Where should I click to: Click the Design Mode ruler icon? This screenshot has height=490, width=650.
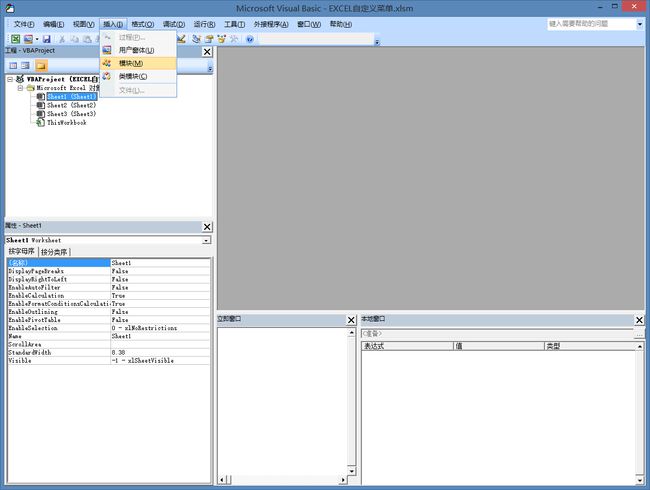click(181, 39)
